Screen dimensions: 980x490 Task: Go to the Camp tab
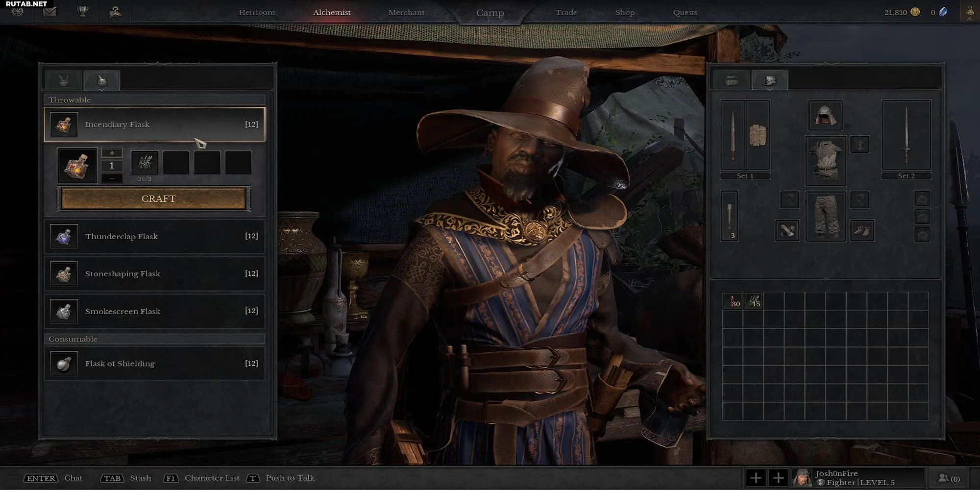click(x=490, y=13)
